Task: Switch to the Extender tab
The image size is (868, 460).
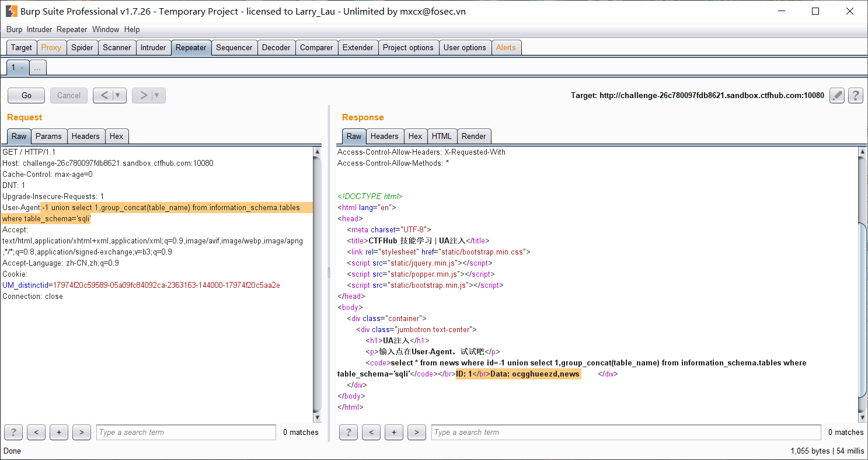Action: (358, 48)
